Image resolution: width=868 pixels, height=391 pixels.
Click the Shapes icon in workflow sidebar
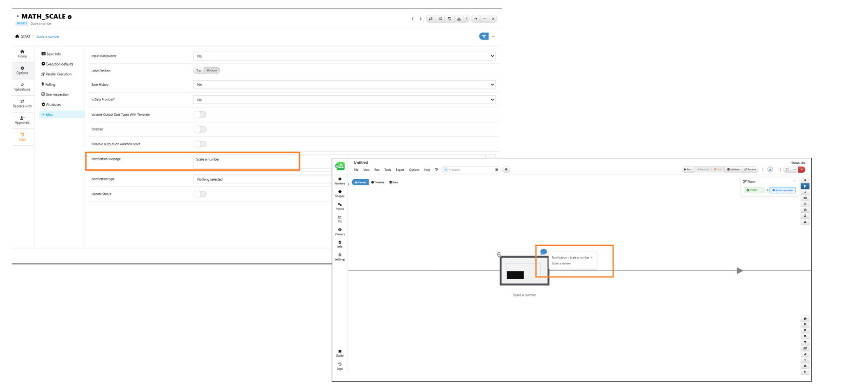point(340,193)
